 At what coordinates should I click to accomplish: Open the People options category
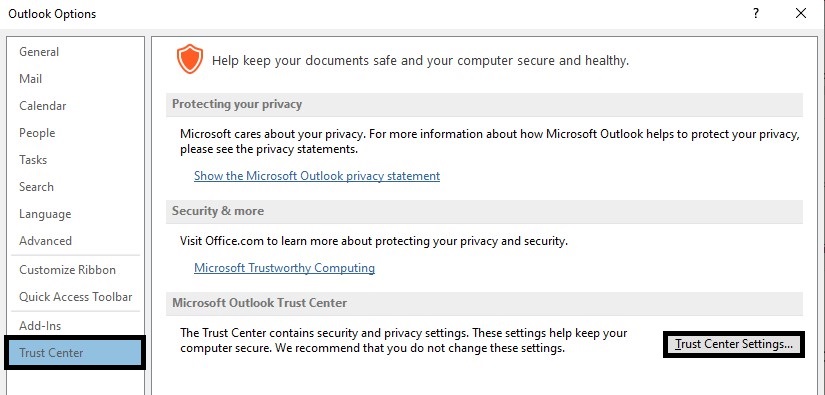37,133
